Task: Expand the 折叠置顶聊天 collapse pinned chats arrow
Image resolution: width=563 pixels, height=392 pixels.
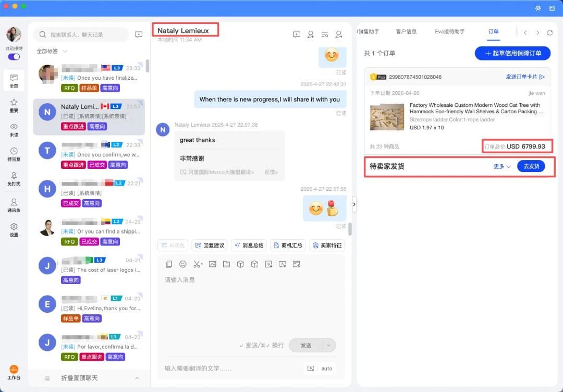Action: pyautogui.click(x=137, y=378)
